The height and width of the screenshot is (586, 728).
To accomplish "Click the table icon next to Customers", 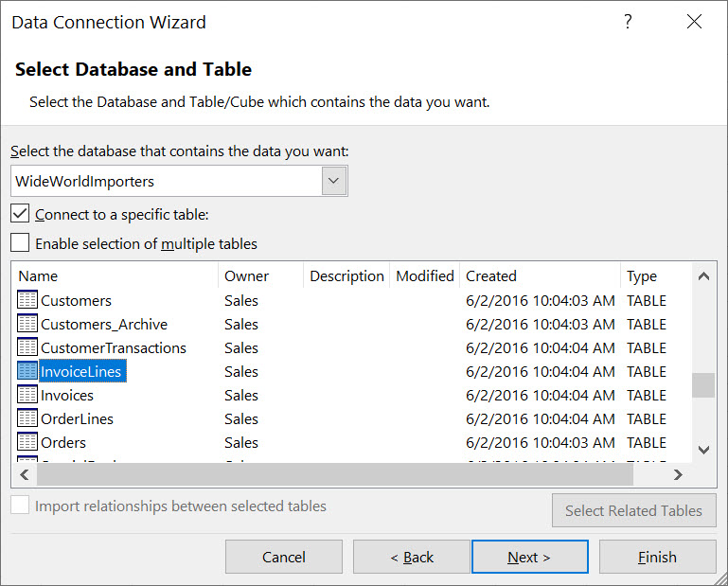I will pyautogui.click(x=27, y=301).
